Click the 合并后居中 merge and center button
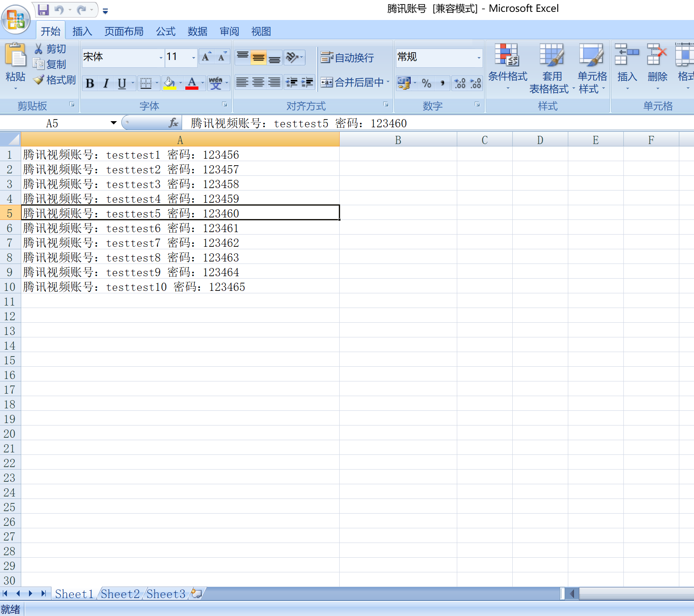694x616 pixels. (352, 82)
